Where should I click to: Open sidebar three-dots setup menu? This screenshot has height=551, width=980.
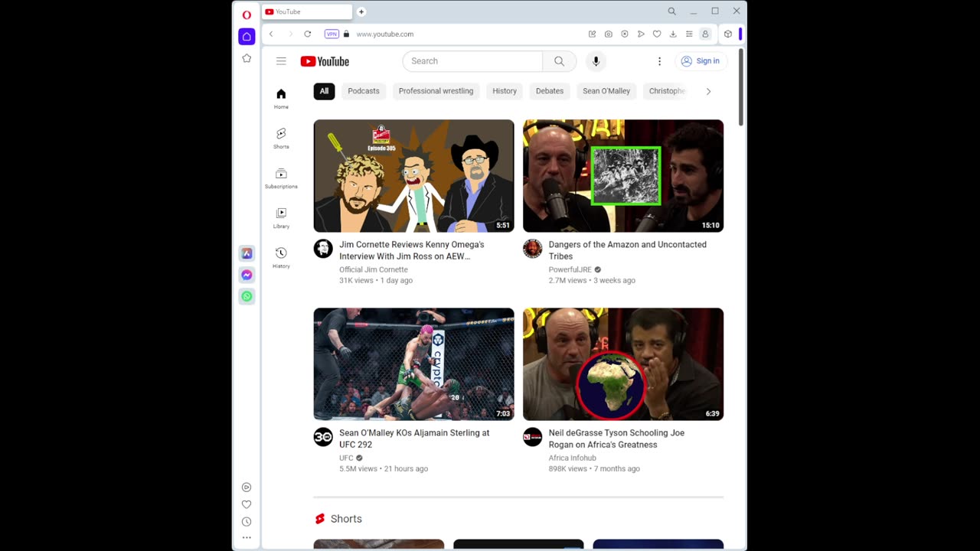[x=247, y=538]
